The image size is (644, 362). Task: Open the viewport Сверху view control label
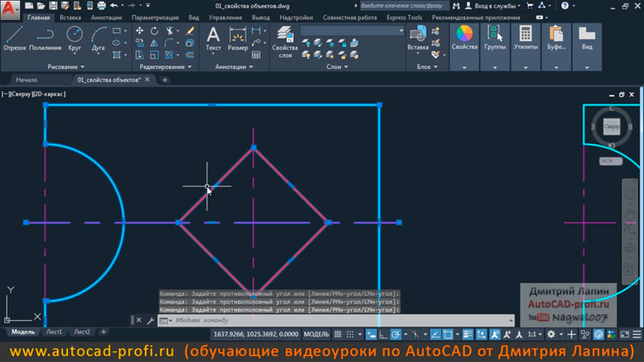coord(22,94)
